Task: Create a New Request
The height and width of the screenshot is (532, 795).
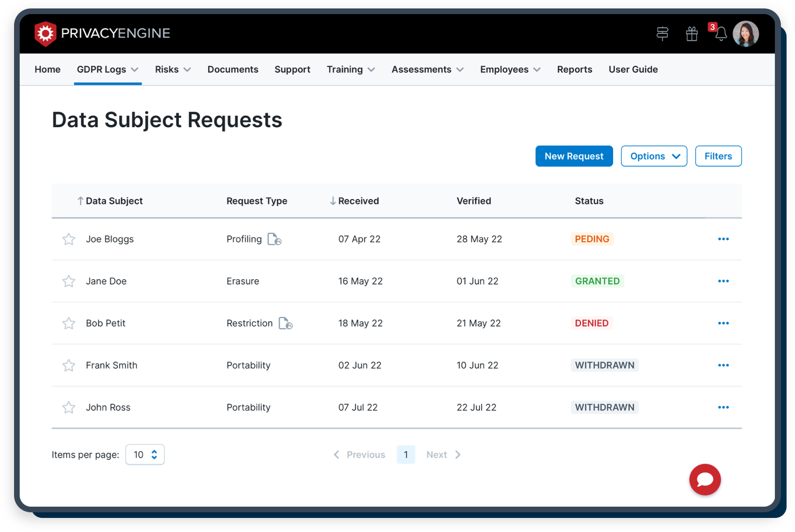Action: pyautogui.click(x=574, y=156)
